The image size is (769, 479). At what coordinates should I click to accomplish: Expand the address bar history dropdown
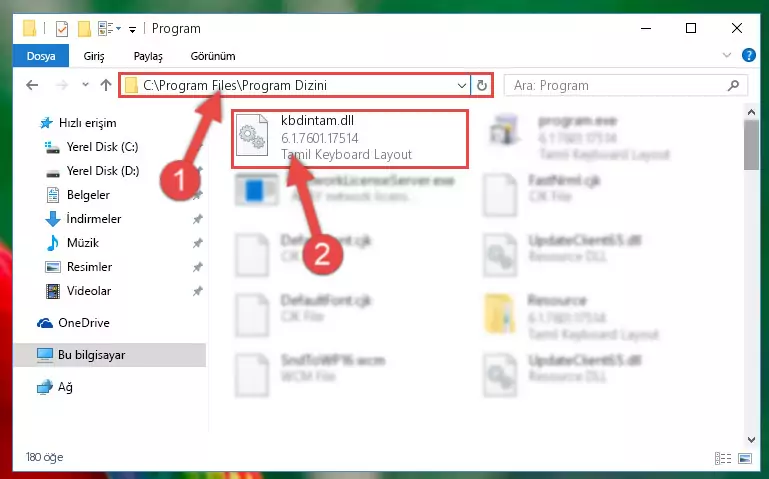click(x=461, y=86)
